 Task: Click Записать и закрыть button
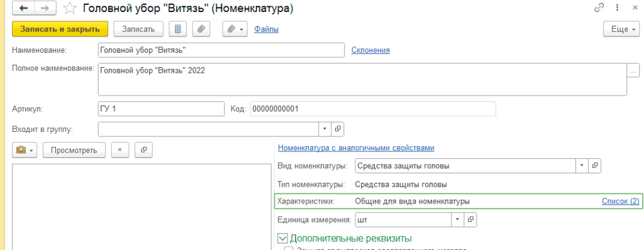pyautogui.click(x=60, y=29)
